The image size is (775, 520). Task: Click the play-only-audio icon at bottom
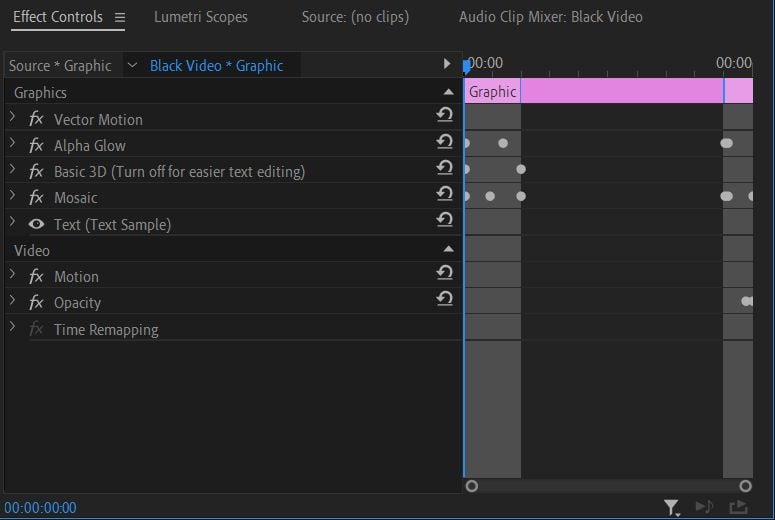tap(704, 508)
